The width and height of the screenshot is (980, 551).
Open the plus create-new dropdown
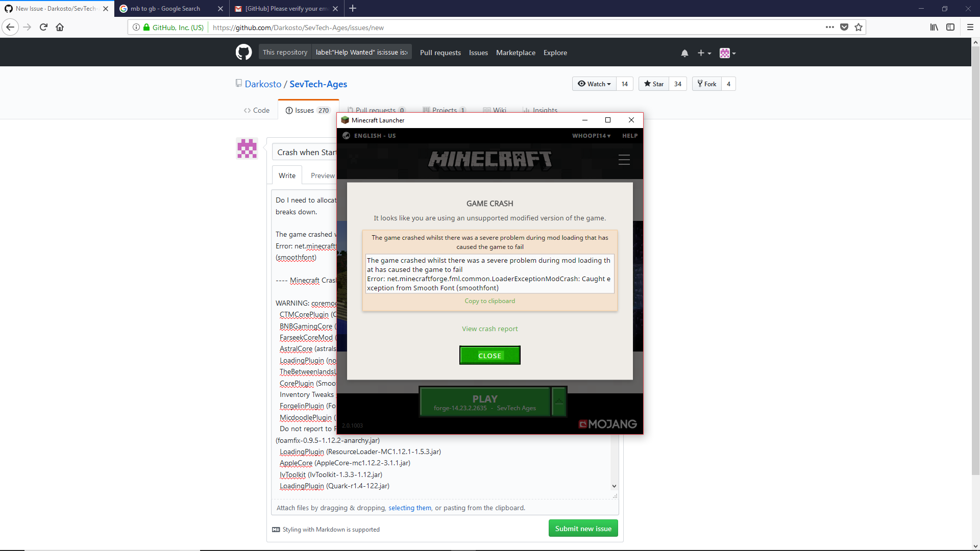[x=704, y=53]
